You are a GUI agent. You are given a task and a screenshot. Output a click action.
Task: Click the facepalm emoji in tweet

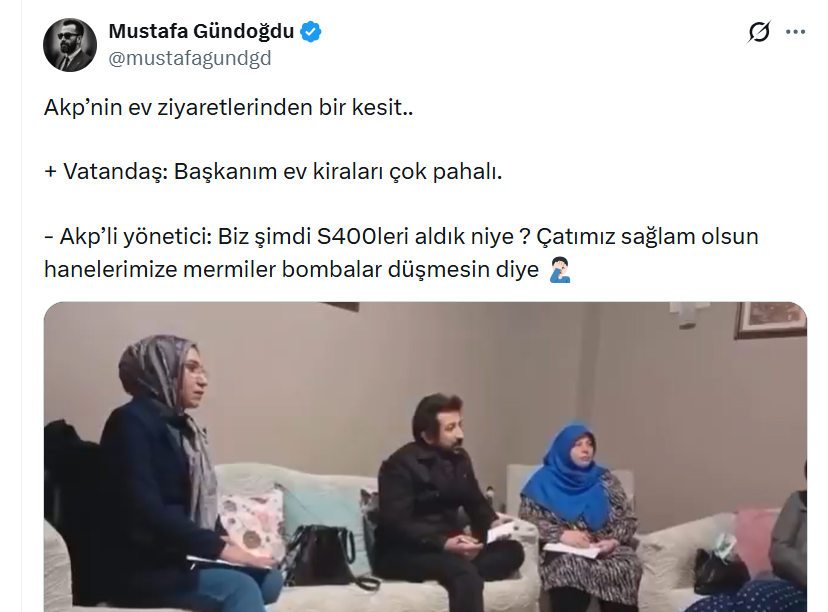point(560,269)
